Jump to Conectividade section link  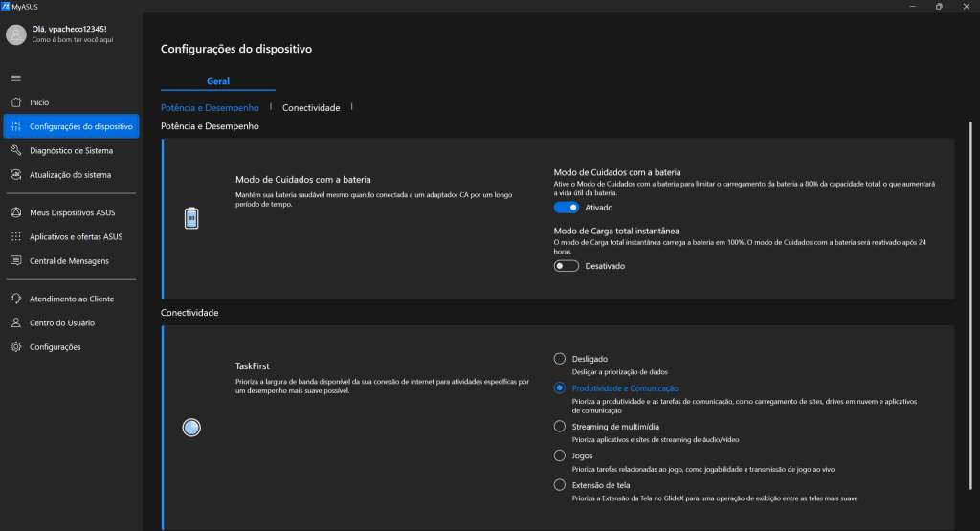point(311,107)
